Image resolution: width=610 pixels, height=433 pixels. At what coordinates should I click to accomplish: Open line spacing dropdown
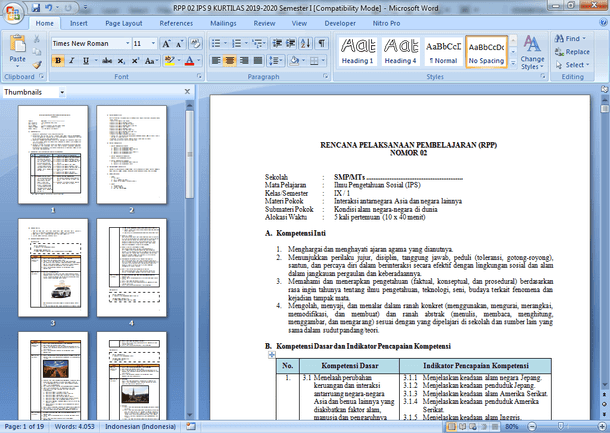coord(276,61)
